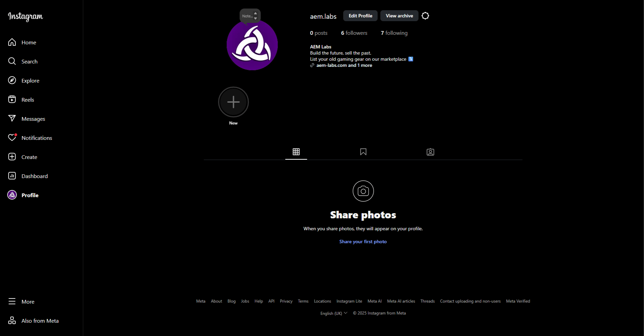
Task: Open aem-labs.com and 1 more link
Action: tap(344, 65)
